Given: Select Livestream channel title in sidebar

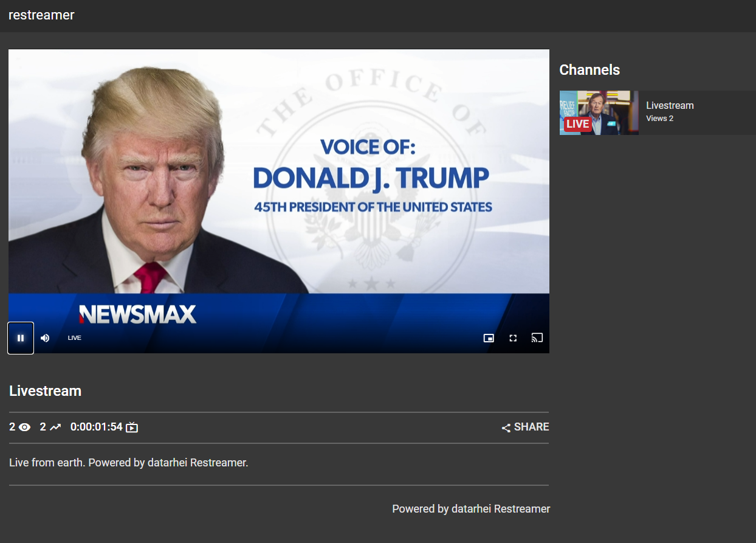Looking at the screenshot, I should 670,105.
